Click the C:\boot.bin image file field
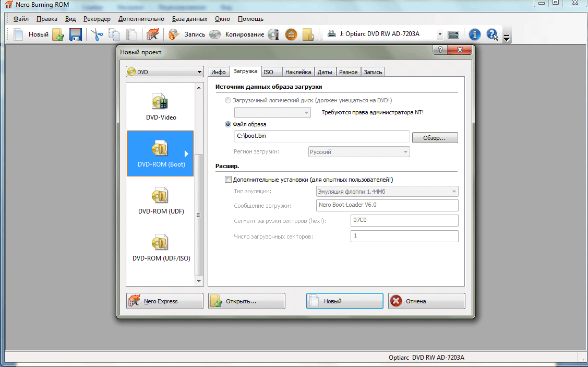 tap(322, 136)
